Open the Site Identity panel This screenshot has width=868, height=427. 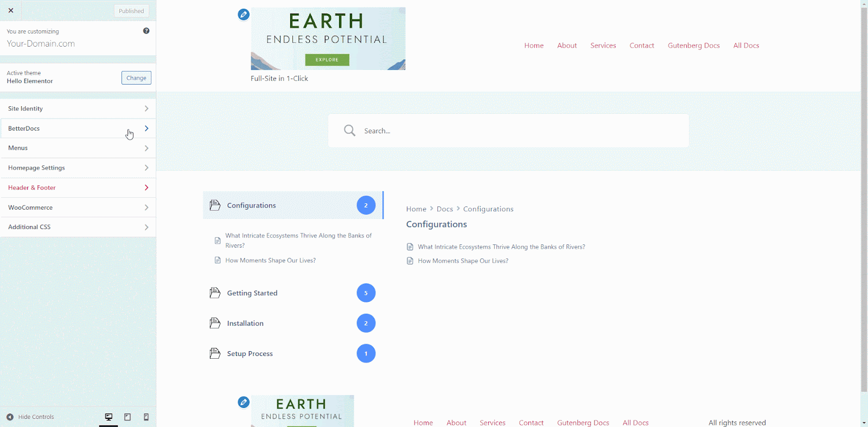coord(78,108)
